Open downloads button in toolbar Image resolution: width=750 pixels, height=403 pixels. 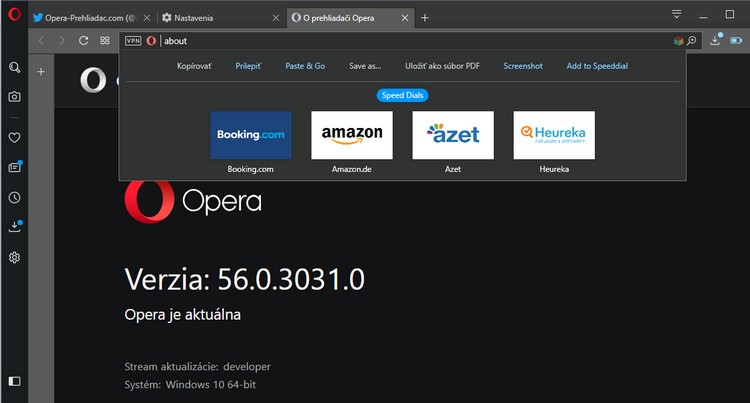pyautogui.click(x=716, y=40)
